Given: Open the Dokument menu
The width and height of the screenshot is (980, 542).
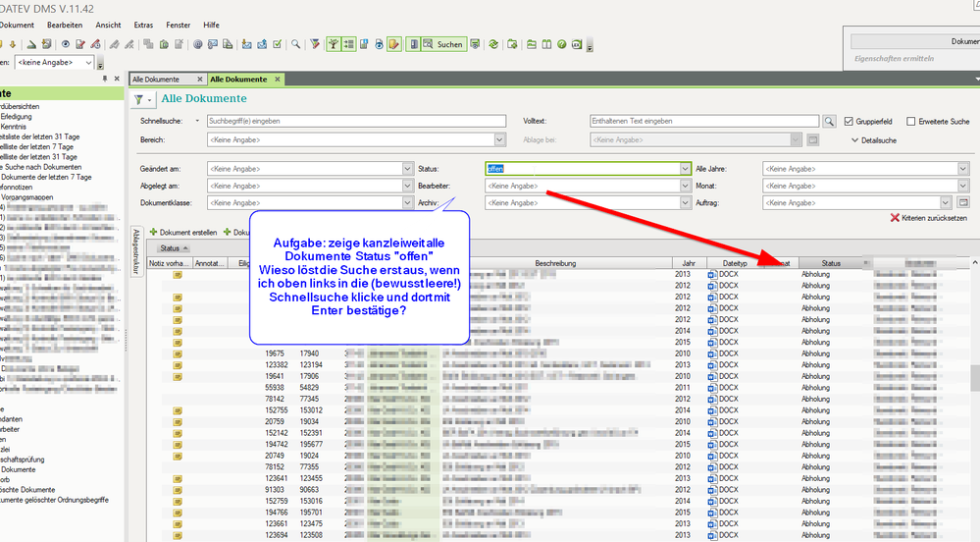Looking at the screenshot, I should (17, 25).
